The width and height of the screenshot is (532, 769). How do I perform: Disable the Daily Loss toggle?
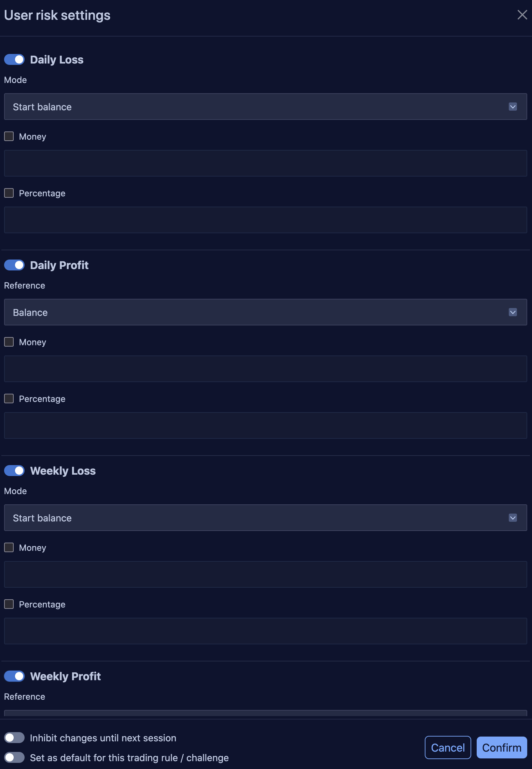pos(14,59)
